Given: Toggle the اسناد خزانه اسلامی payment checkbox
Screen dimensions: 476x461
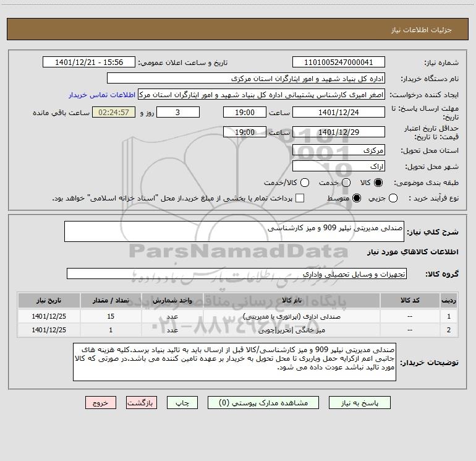Looking at the screenshot, I should [300, 198].
